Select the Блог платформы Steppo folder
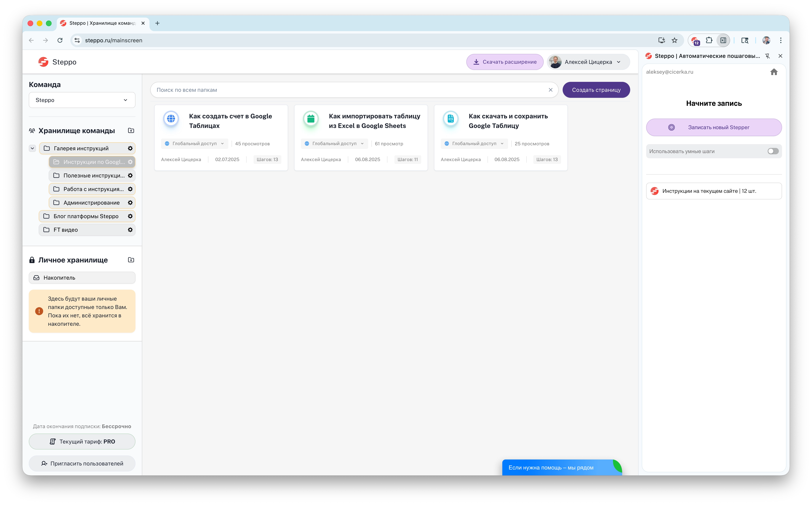This screenshot has width=812, height=505. (x=86, y=216)
